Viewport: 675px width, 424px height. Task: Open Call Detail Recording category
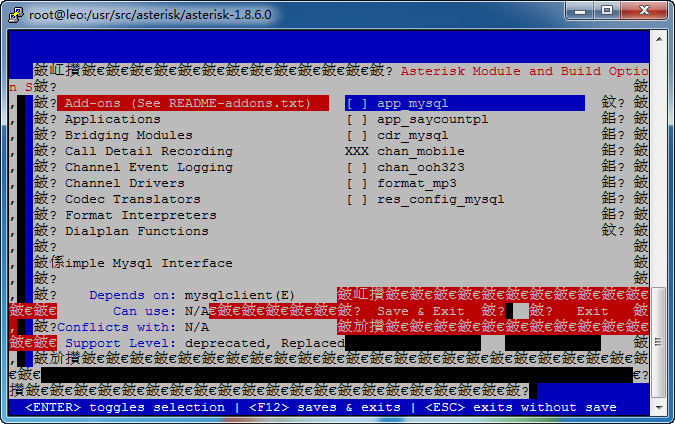tap(149, 151)
